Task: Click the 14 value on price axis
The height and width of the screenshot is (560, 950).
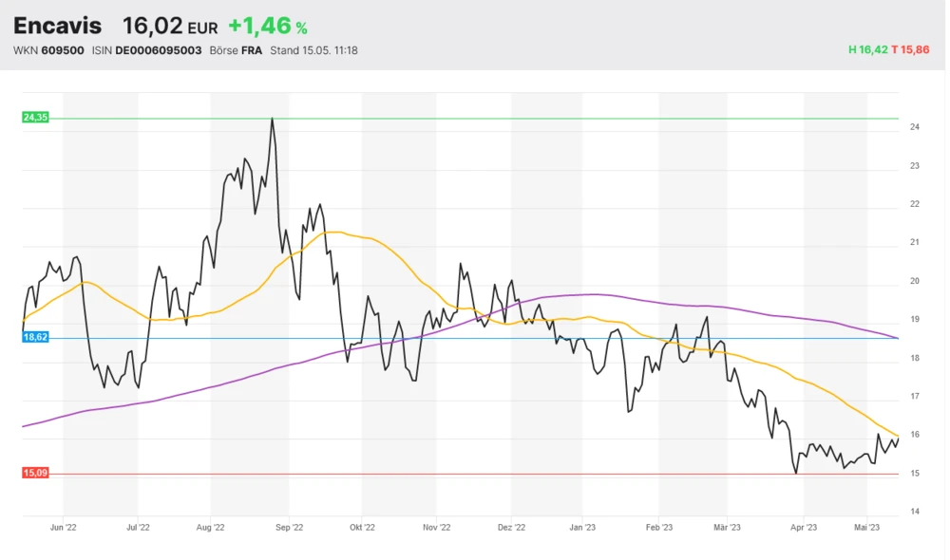Action: click(914, 512)
